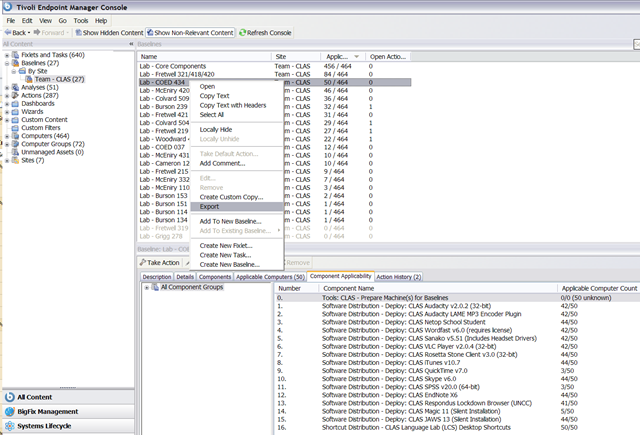Image resolution: width=640 pixels, height=435 pixels.
Task: Click the Unmanaged Assets icon
Action: [15, 151]
